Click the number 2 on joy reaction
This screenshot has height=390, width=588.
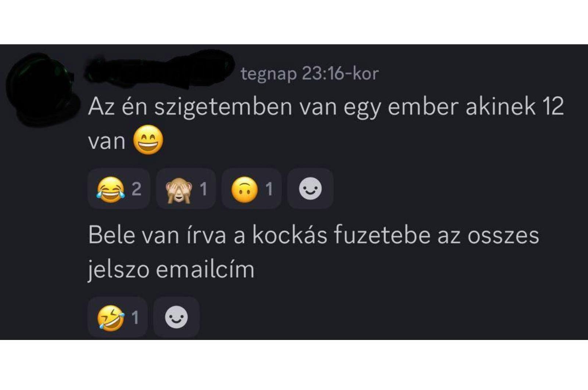136,189
